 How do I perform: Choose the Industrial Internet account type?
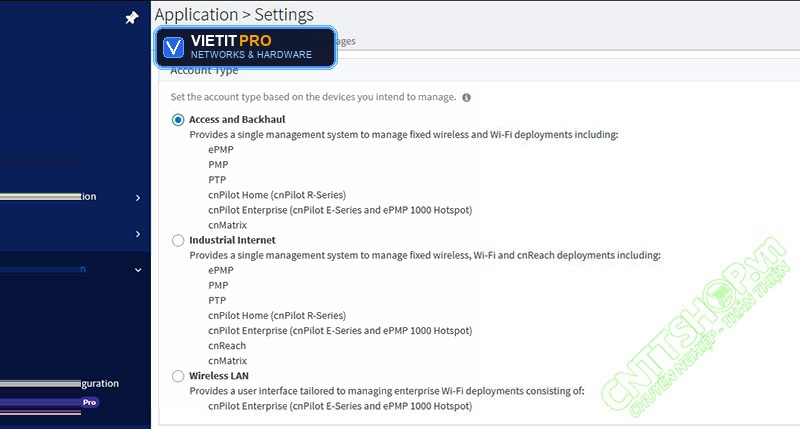[178, 240]
